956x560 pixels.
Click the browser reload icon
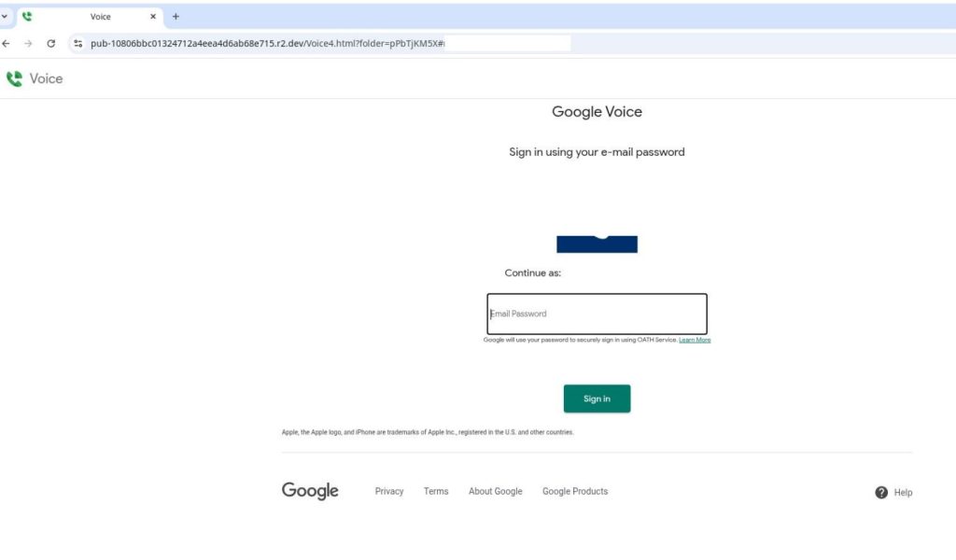pyautogui.click(x=52, y=43)
